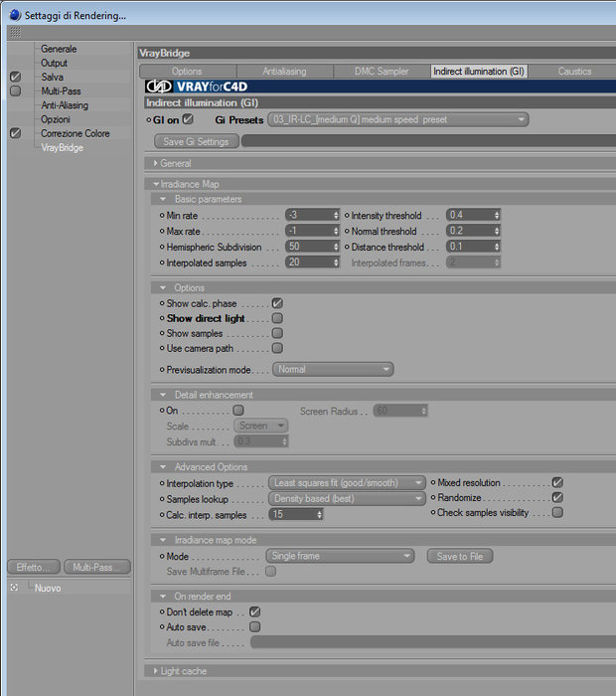The height and width of the screenshot is (696, 616).
Task: Open the Previsualization mode dropdown
Action: coord(333,369)
